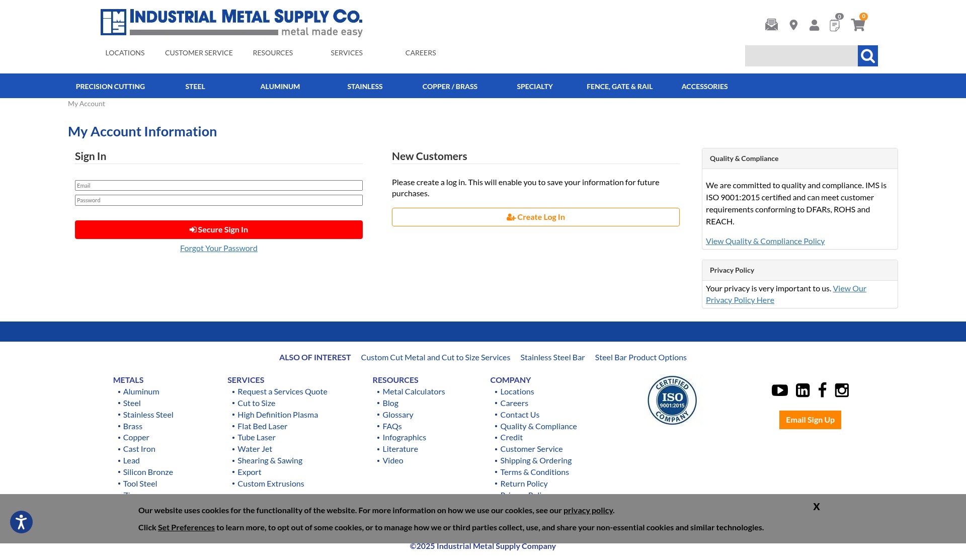
Task: Open View Quality & Compliance Policy link
Action: (x=765, y=242)
